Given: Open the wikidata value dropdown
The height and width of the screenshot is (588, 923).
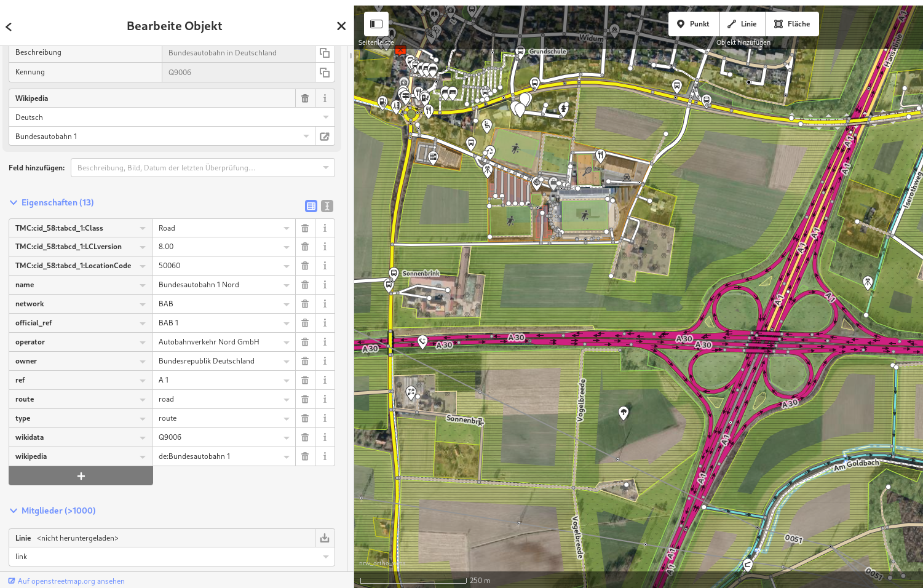Looking at the screenshot, I should pyautogui.click(x=287, y=437).
